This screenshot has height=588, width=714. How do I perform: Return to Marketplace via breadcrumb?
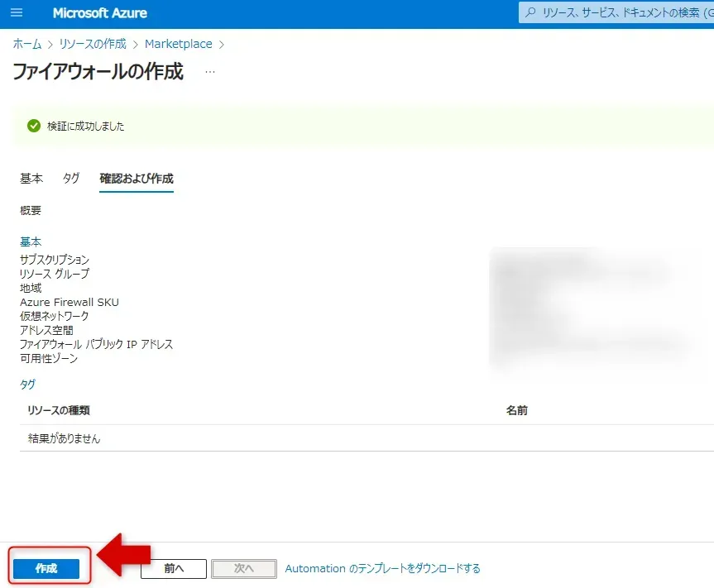pos(178,44)
